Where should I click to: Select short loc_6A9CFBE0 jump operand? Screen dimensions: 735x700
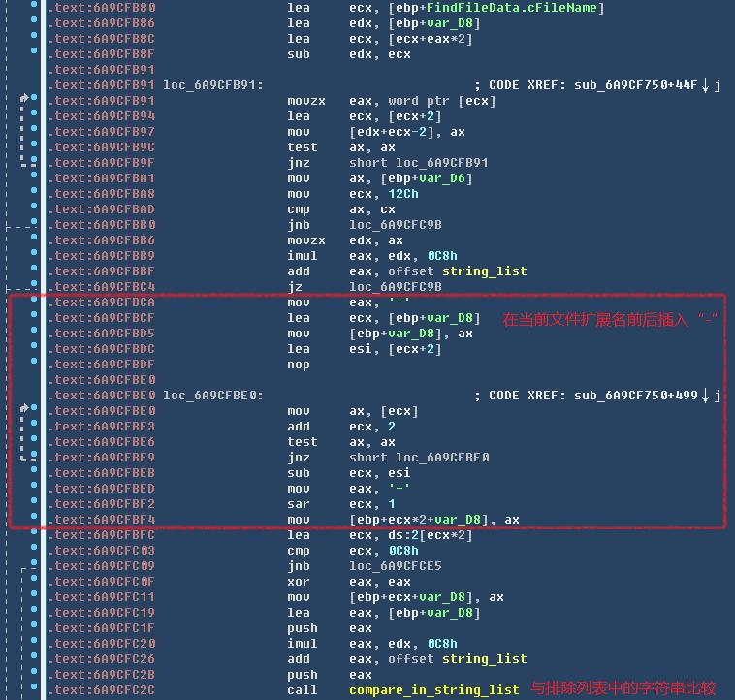point(419,458)
